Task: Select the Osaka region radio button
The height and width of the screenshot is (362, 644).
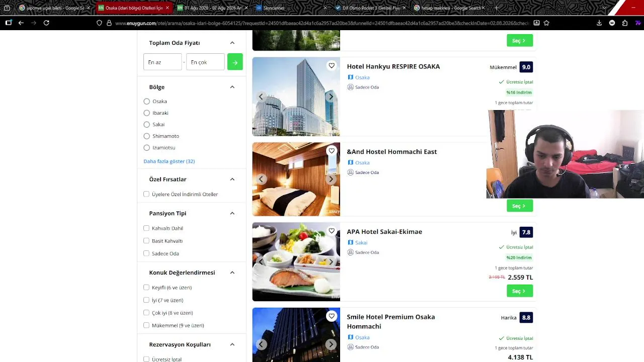Action: coord(147,101)
